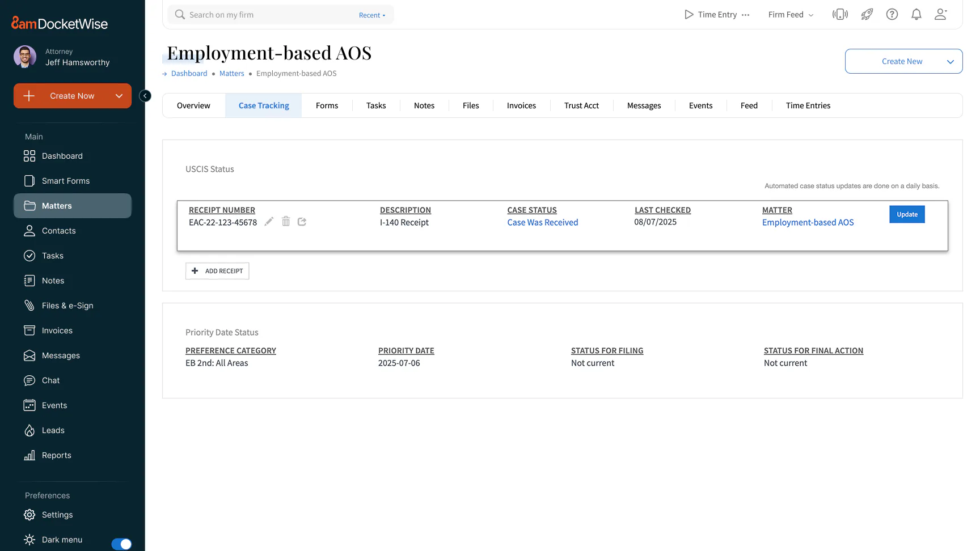The image size is (980, 551).
Task: Open the Time Entries tab
Action: pos(808,105)
